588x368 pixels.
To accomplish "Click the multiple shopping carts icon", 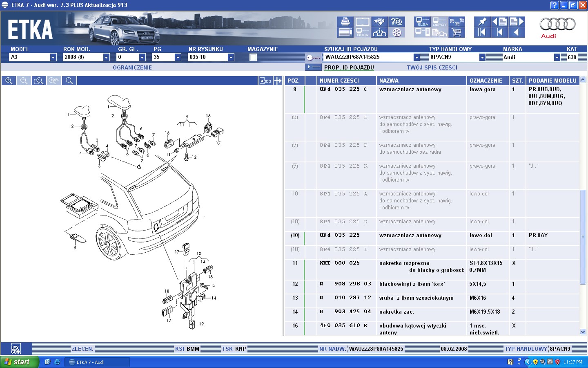I will [457, 22].
